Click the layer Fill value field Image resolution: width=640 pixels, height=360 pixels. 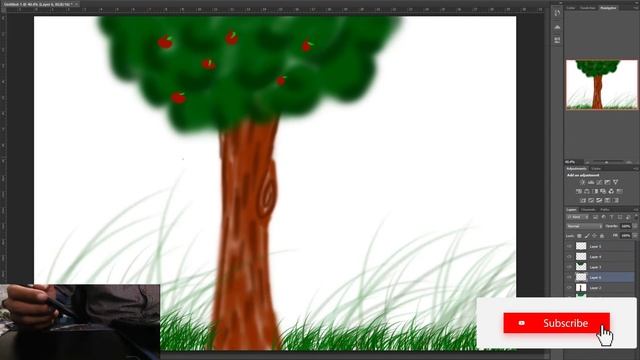(626, 236)
